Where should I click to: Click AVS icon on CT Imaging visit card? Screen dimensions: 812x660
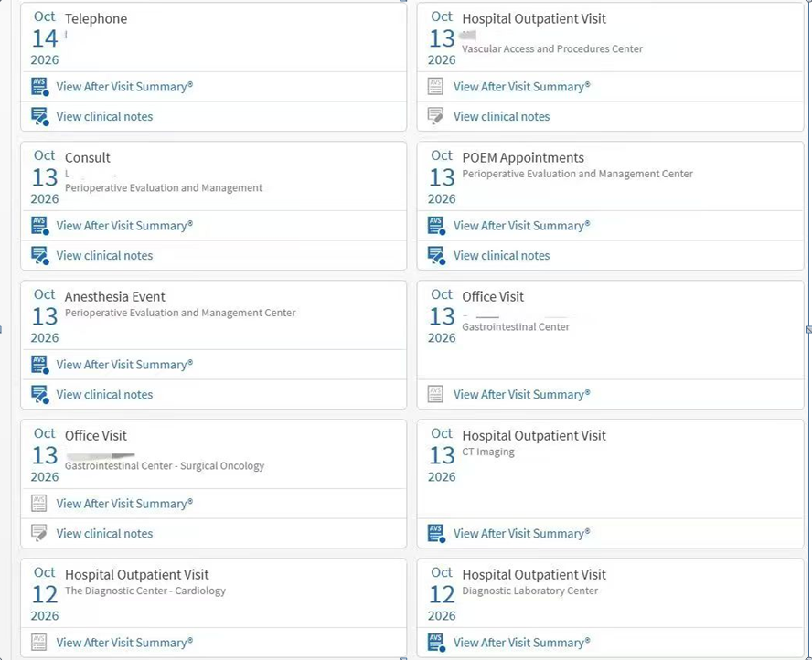[436, 533]
